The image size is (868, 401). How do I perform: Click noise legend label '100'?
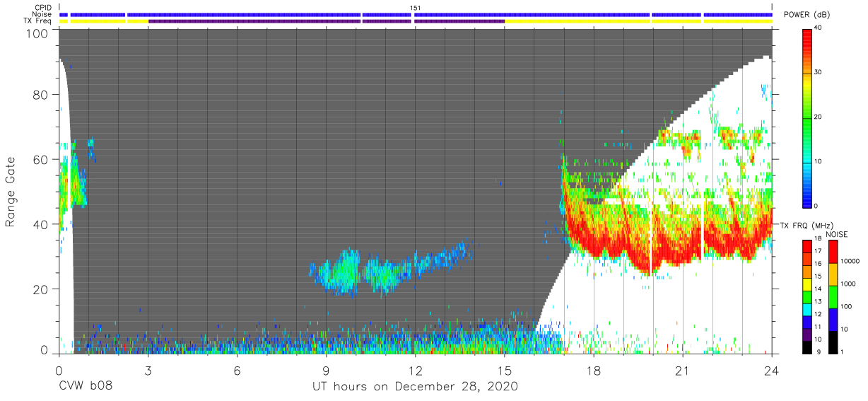(848, 306)
